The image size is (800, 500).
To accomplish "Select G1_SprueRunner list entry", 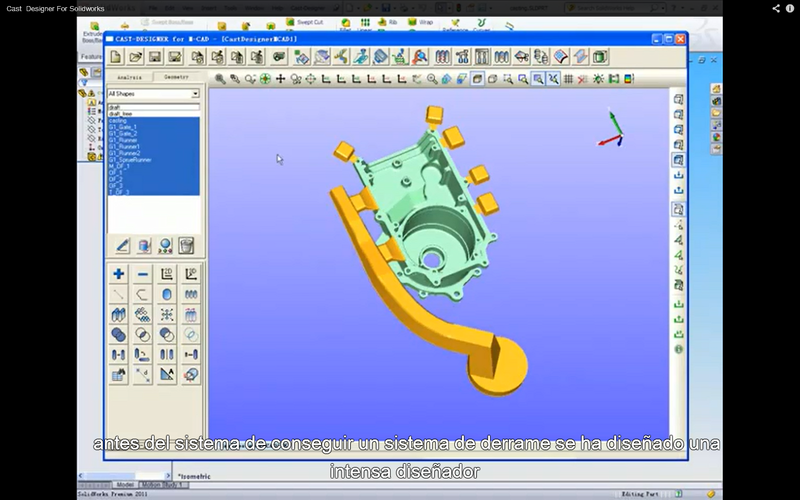I will point(153,160).
